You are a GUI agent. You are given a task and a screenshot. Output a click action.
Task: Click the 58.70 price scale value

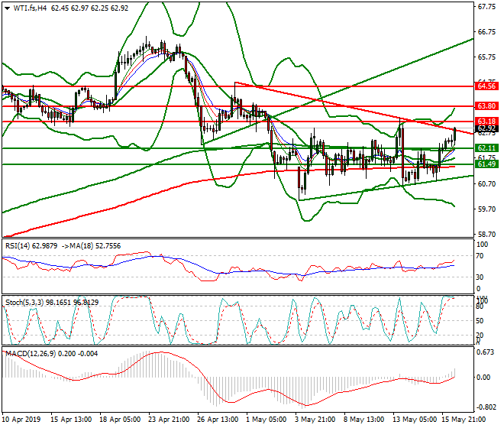click(x=486, y=235)
